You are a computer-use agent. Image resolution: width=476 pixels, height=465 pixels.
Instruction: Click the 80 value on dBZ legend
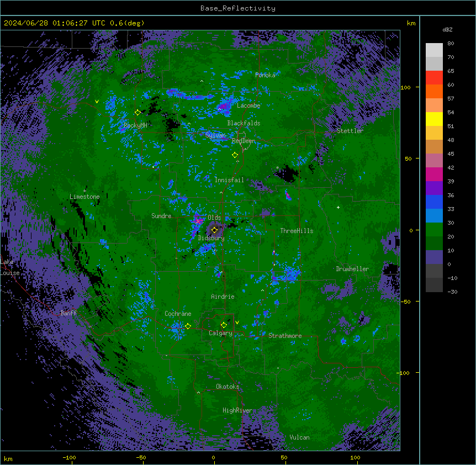[x=451, y=44]
